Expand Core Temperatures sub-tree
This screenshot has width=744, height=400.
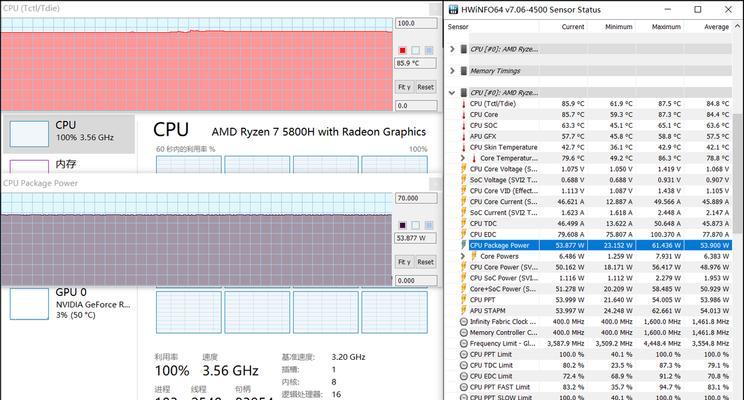tap(463, 158)
